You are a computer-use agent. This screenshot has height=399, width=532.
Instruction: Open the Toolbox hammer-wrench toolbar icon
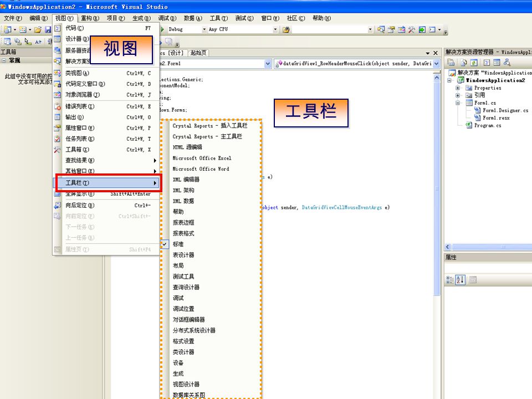point(412,29)
